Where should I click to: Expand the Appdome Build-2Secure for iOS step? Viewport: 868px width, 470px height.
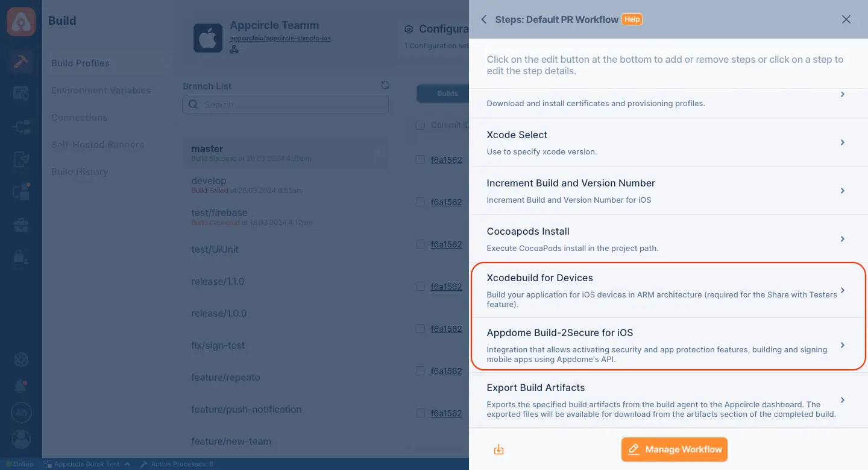(843, 345)
